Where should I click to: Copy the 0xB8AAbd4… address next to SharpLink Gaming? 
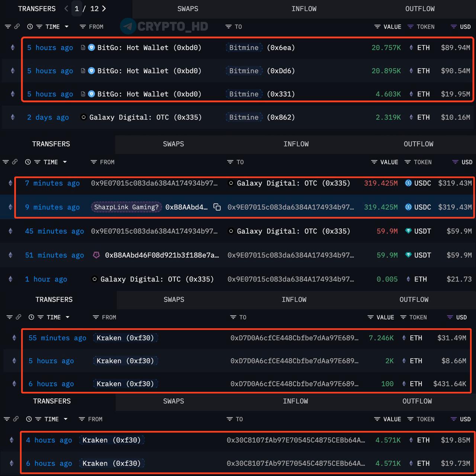[x=217, y=207]
